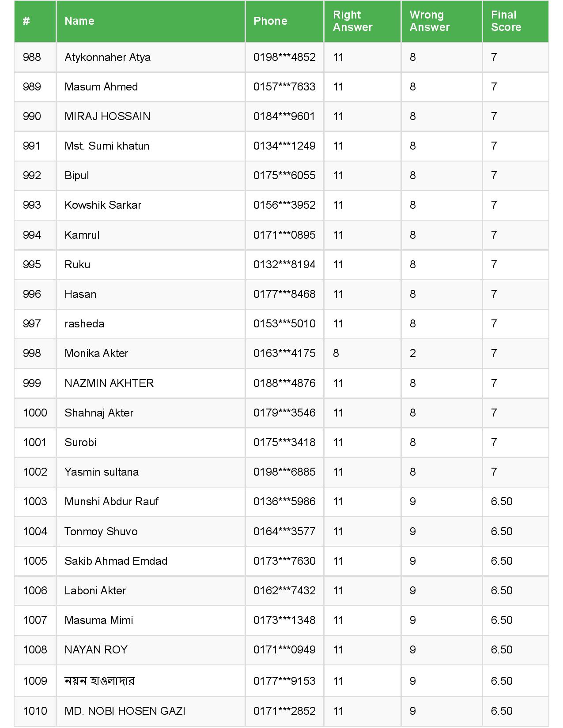Click NAYAN ROY's wrong answer count
The height and width of the screenshot is (728, 563).
412,650
